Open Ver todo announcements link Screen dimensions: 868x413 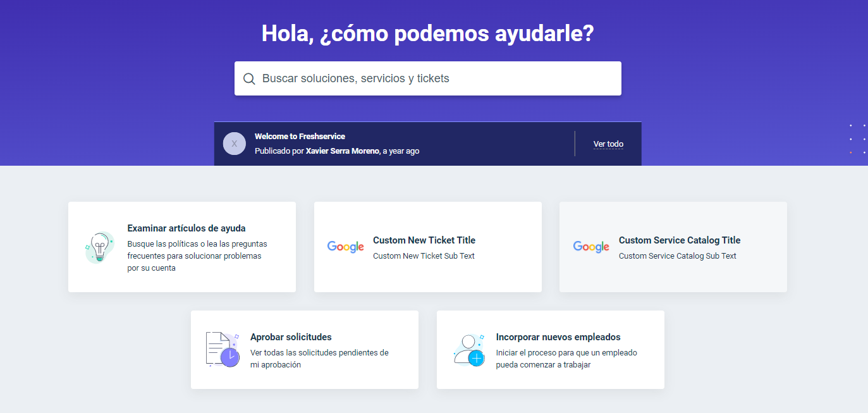click(608, 144)
